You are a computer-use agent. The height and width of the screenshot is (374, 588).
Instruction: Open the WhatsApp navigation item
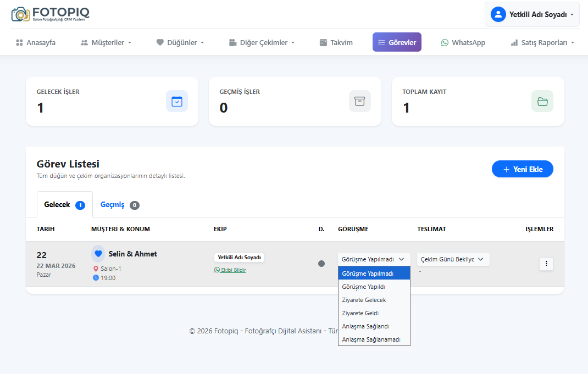pos(463,42)
